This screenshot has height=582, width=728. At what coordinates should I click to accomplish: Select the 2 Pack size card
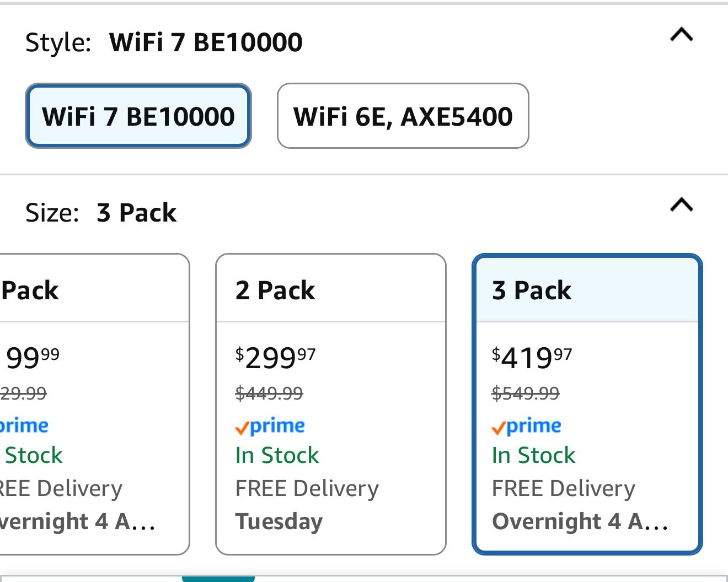pos(330,404)
